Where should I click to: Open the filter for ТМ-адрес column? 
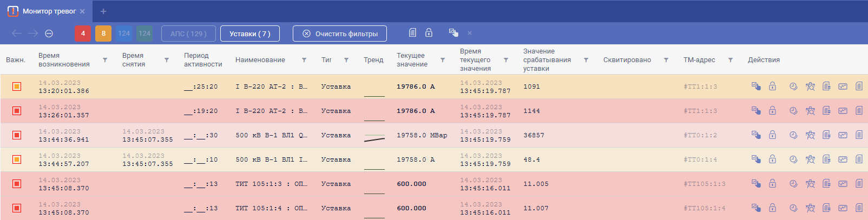(731, 60)
